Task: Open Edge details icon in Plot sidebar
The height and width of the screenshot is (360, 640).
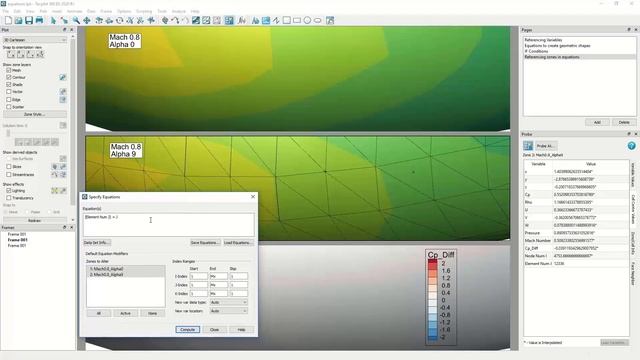Action: point(63,99)
